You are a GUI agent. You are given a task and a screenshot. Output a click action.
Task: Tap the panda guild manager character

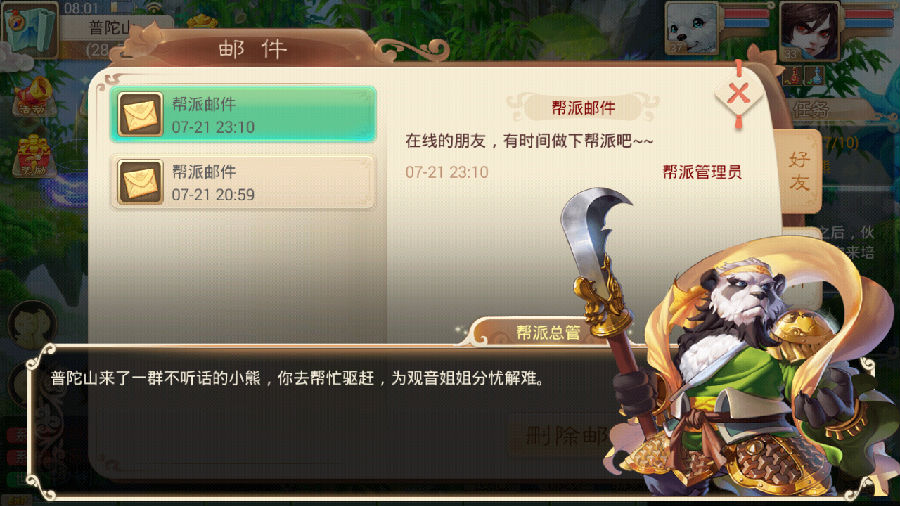tap(740, 356)
